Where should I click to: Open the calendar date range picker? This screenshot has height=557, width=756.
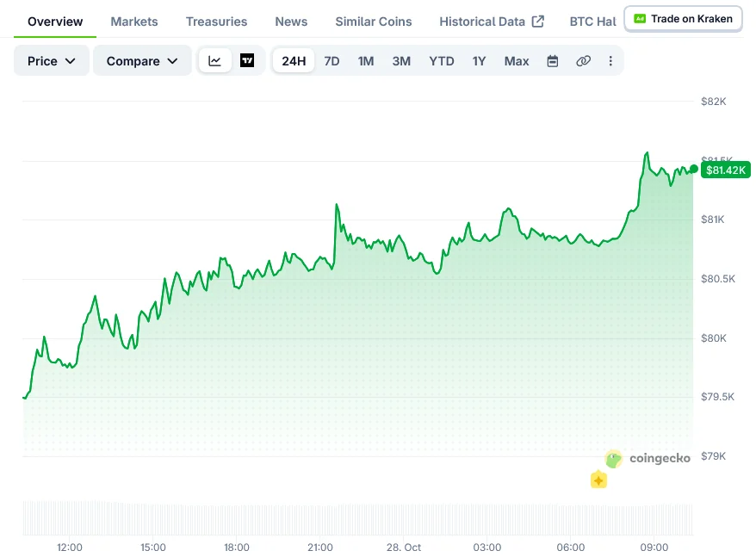coord(553,61)
